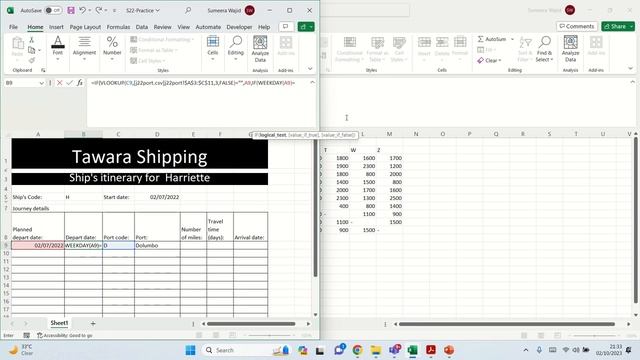640x360 pixels.
Task: Open Find & Select in the right window
Action: pos(544,49)
